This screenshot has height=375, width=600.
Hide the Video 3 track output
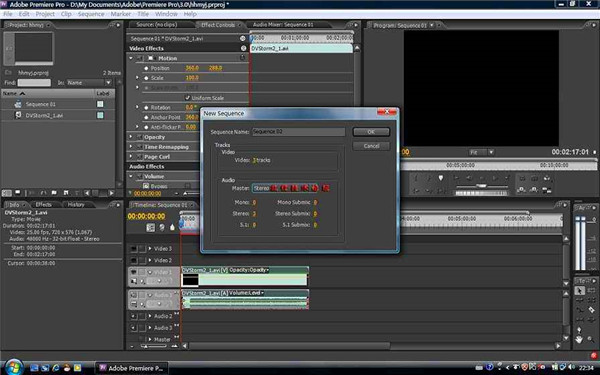point(134,249)
